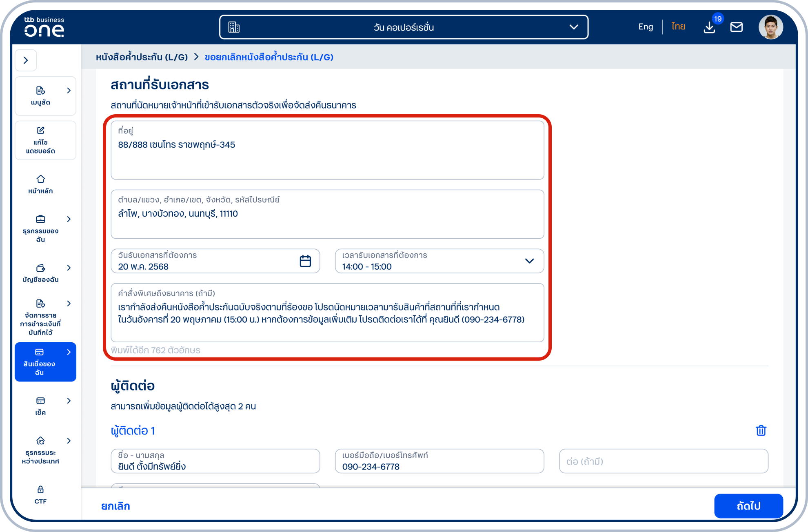This screenshot has width=808, height=532.
Task: Expand the เช็ค menu chevron
Action: tap(69, 401)
